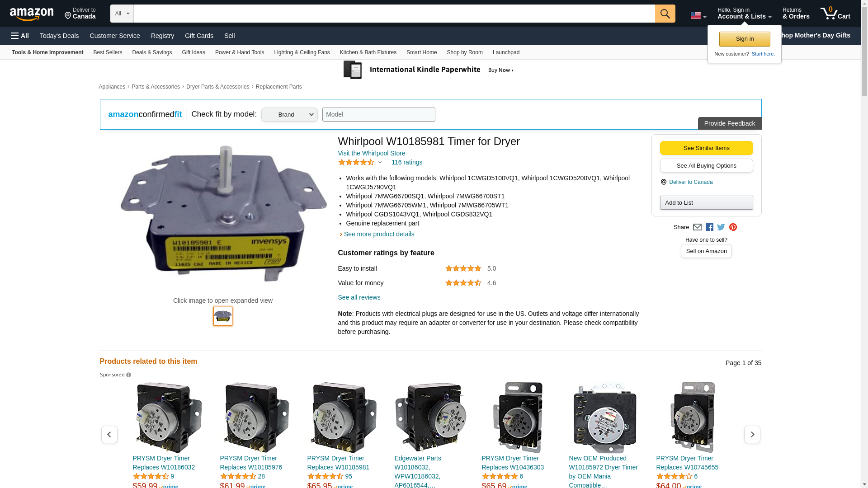This screenshot has width=868, height=488.
Task: Open the Gift Cards tab
Action: pos(199,36)
